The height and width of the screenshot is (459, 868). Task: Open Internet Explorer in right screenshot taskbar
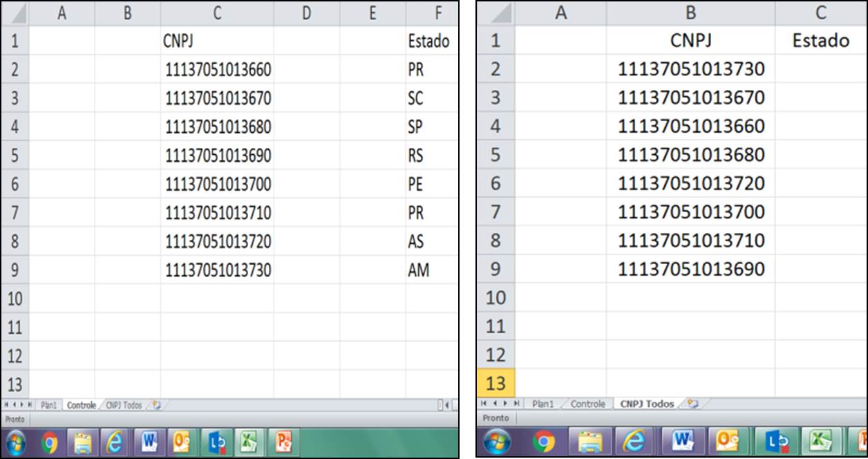[634, 442]
